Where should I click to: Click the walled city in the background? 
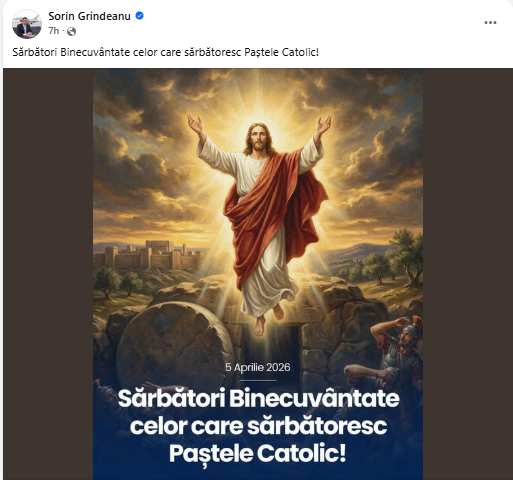click(x=150, y=256)
